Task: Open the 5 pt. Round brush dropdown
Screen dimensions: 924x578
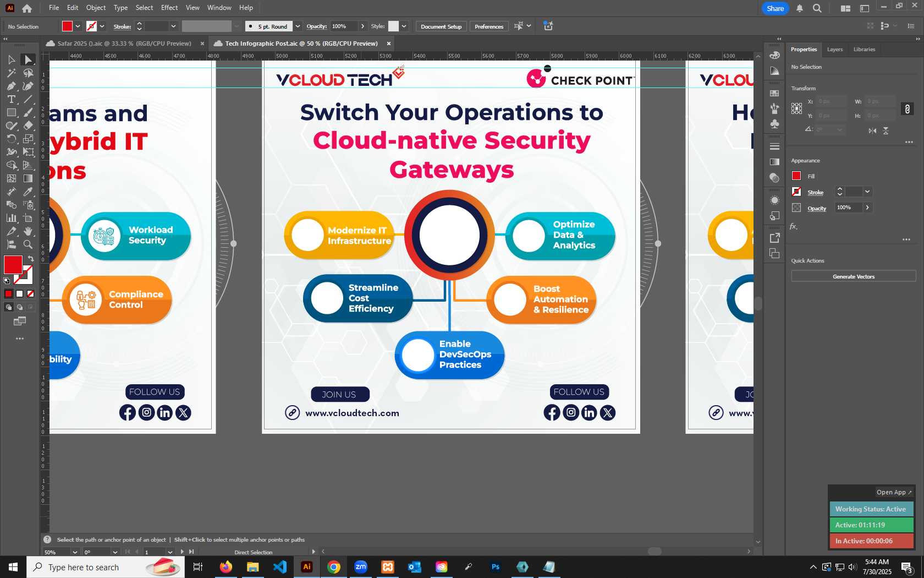Action: (x=298, y=26)
